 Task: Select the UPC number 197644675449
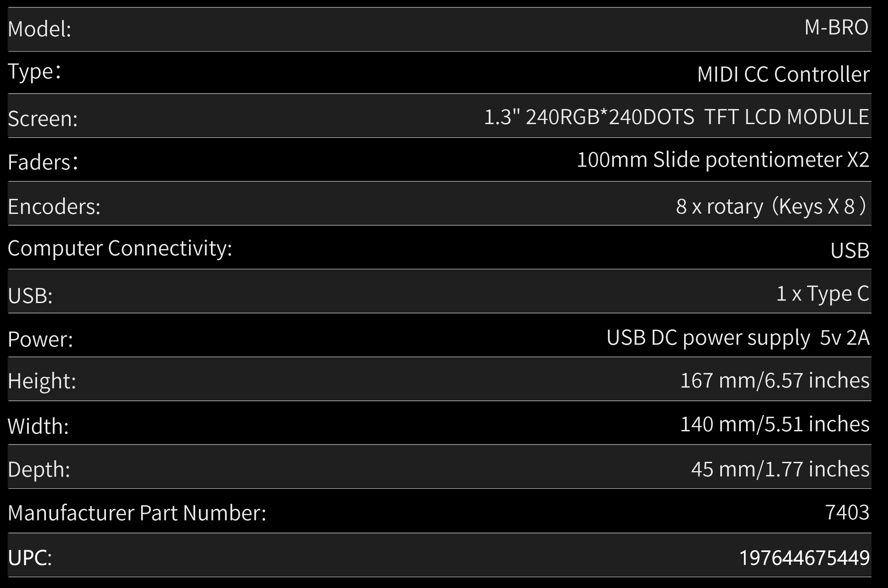pyautogui.click(x=804, y=557)
